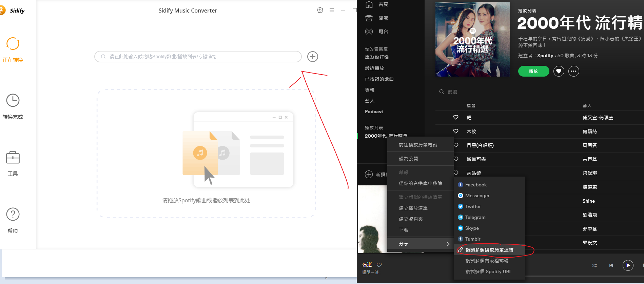
Task: Click the previous track button
Action: click(x=611, y=265)
